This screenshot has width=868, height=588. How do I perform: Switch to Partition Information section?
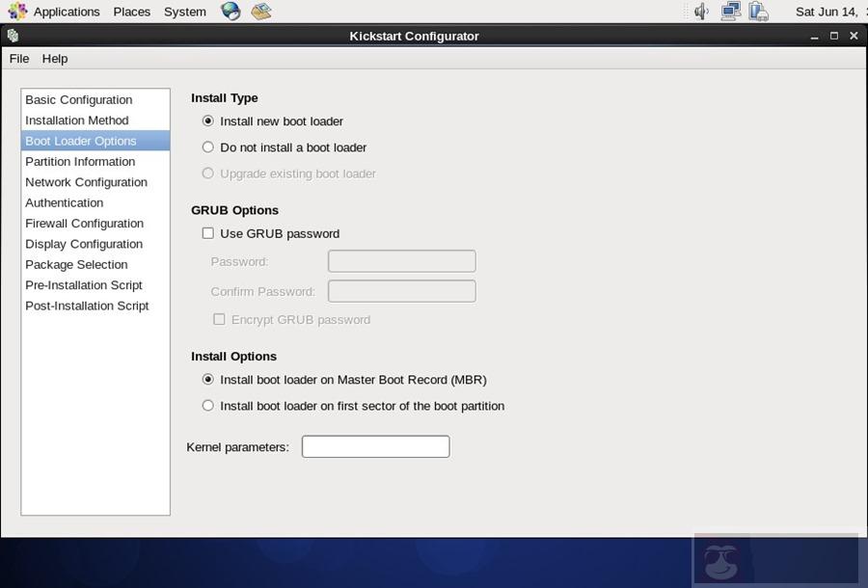click(x=80, y=161)
